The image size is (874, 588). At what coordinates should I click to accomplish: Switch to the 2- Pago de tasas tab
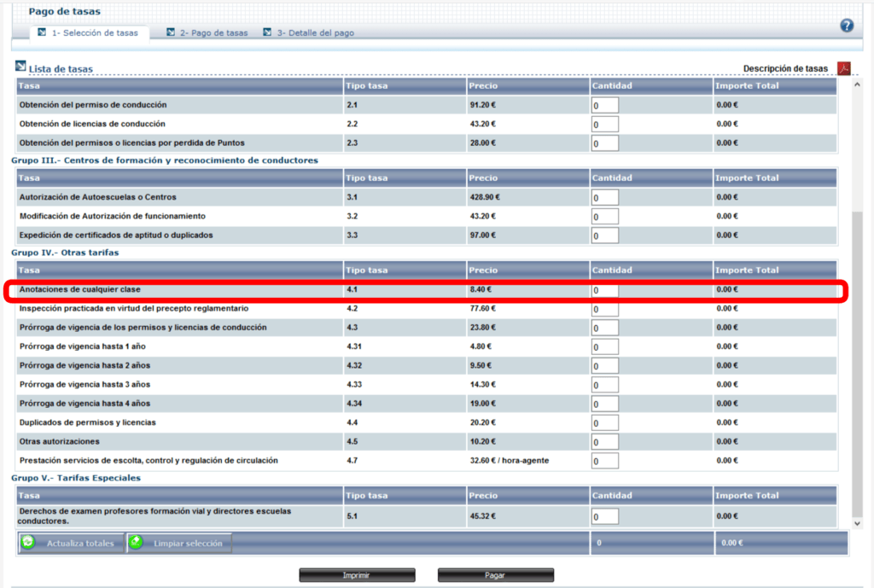pos(213,33)
